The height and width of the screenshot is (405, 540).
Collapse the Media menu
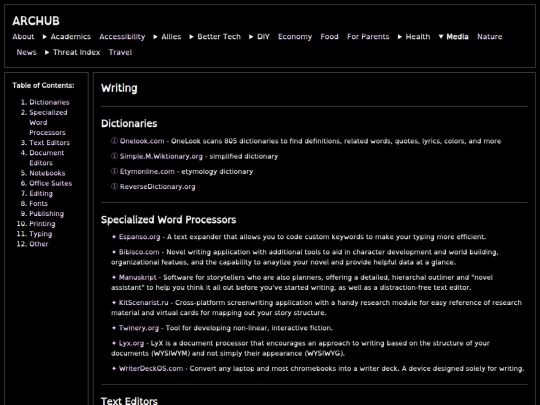pos(454,37)
